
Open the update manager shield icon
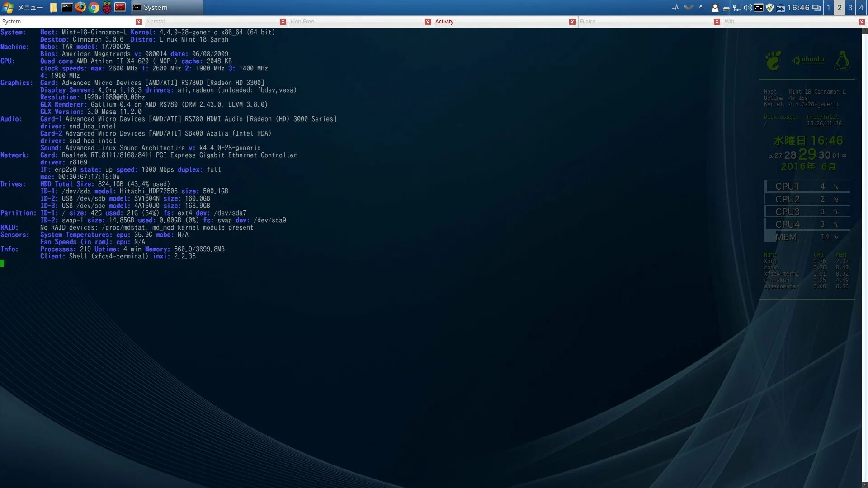tap(769, 8)
